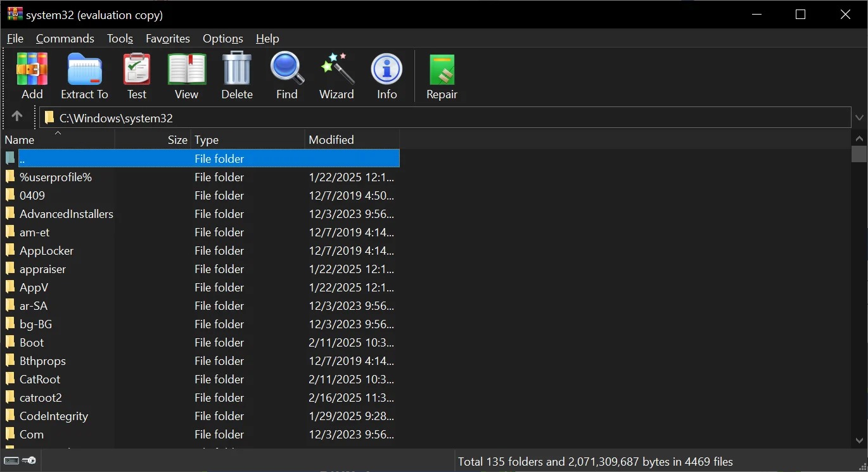Image resolution: width=868 pixels, height=472 pixels.
Task: Click the Delete trash can icon
Action: (237, 76)
